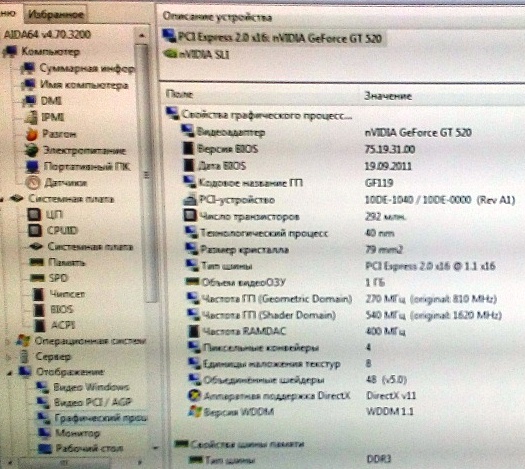Select the Версия BIOS property row

341,149
